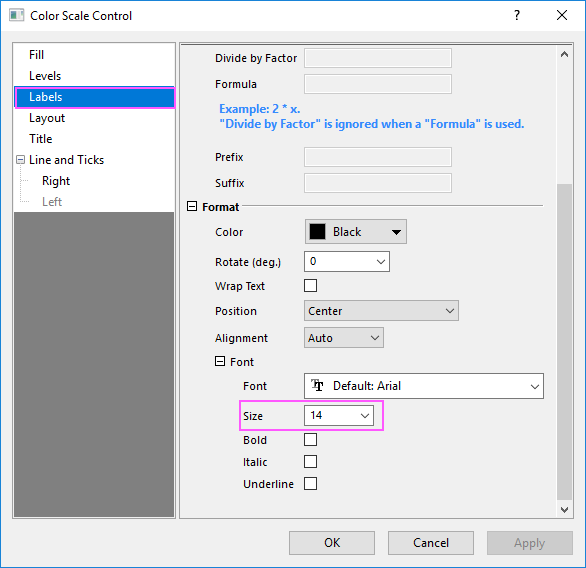Image resolution: width=586 pixels, height=568 pixels.
Task: Enable the Wrap Text checkbox
Action: coord(311,286)
